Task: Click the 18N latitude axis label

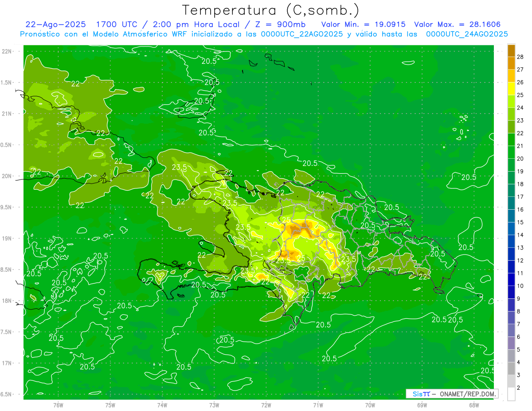Action: 7,301
